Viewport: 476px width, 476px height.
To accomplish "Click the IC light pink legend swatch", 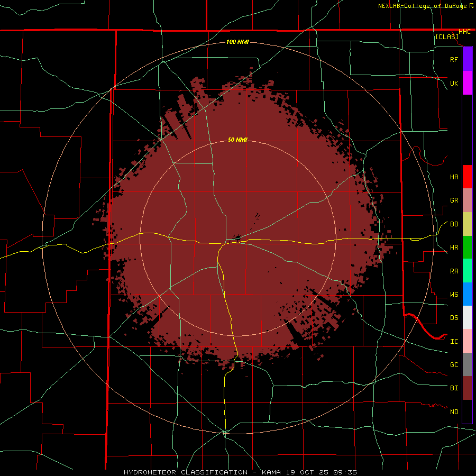I will point(467,341).
